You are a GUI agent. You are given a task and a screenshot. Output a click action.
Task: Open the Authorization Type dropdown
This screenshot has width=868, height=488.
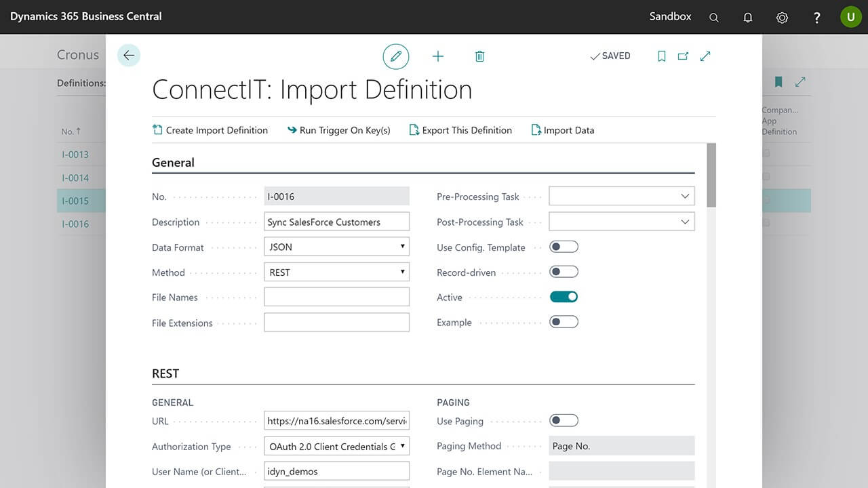tap(336, 447)
